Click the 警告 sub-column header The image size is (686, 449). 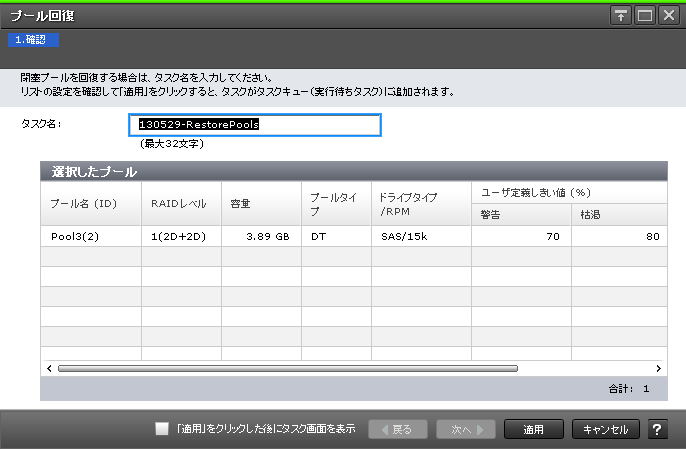522,214
